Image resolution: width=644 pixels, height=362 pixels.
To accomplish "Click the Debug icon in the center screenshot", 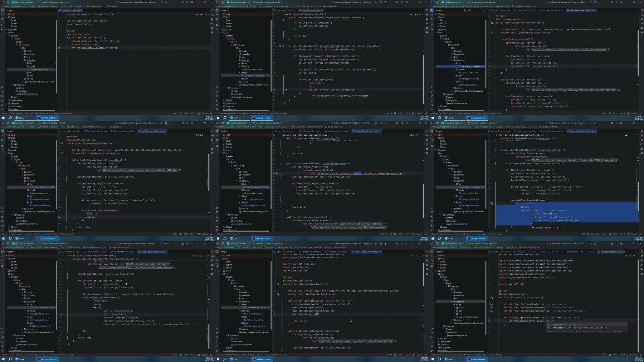I will [380, 123].
